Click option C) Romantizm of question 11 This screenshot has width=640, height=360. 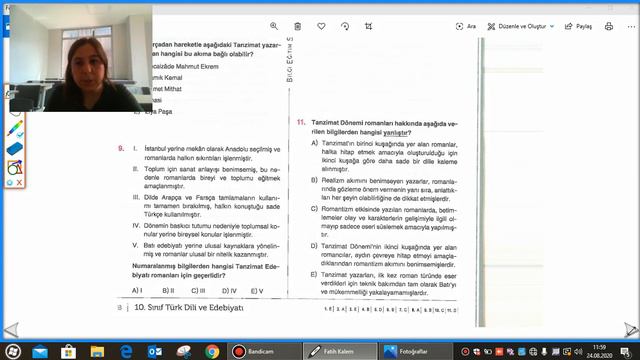click(384, 222)
